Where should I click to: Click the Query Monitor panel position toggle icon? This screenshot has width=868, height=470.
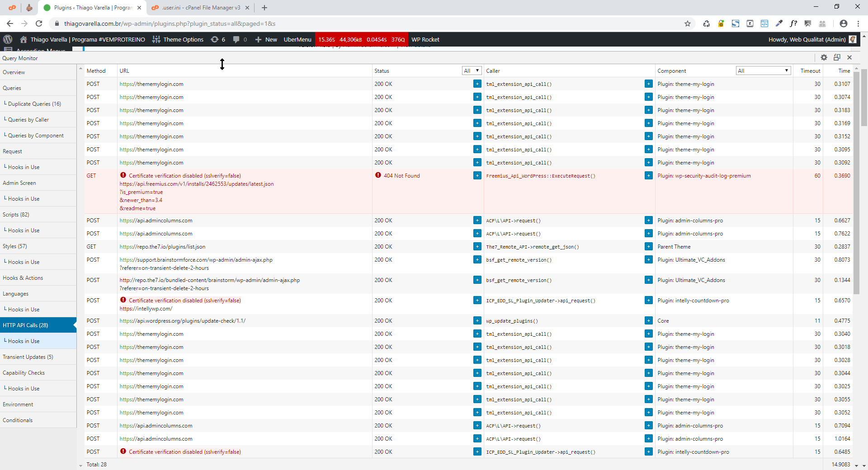point(837,57)
